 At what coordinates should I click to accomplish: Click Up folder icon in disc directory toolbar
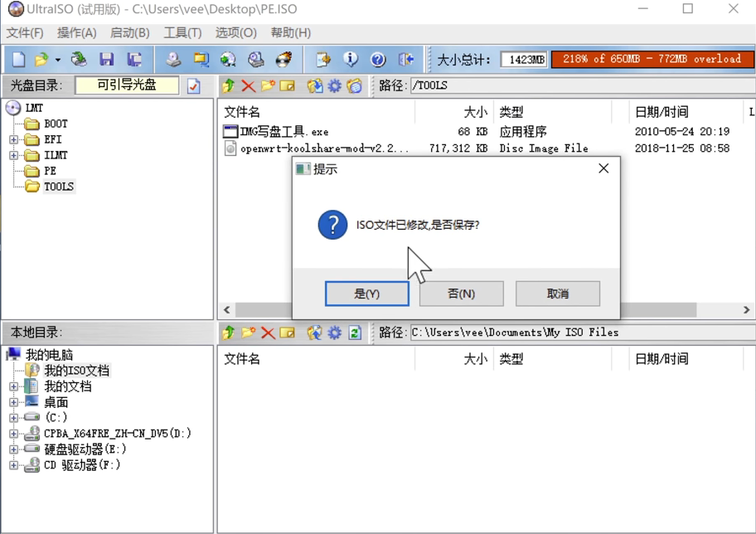[229, 86]
